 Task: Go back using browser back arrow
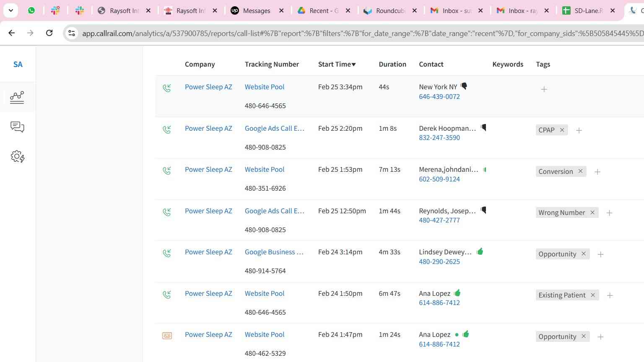click(12, 33)
